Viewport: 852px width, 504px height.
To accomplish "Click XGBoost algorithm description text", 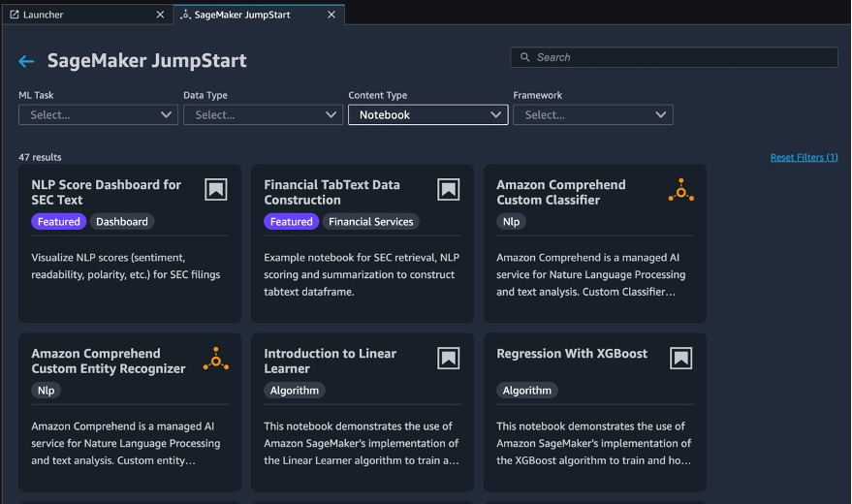I will [x=593, y=443].
